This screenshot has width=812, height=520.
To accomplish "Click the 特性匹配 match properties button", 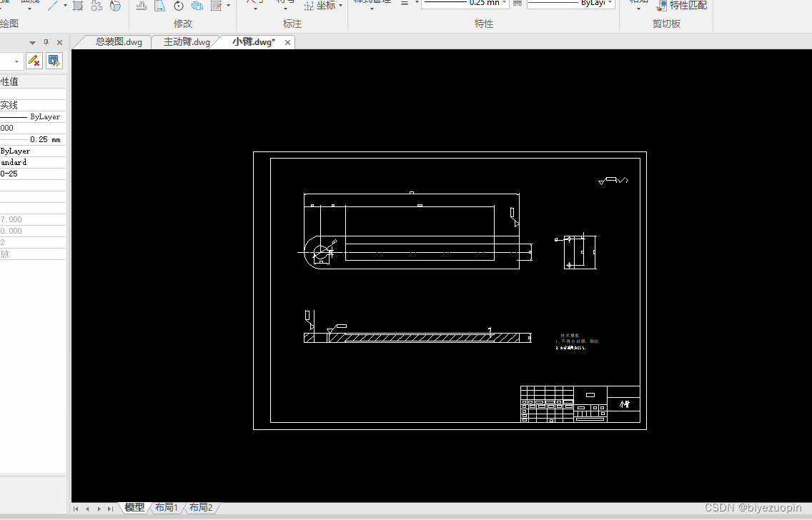I will (682, 6).
